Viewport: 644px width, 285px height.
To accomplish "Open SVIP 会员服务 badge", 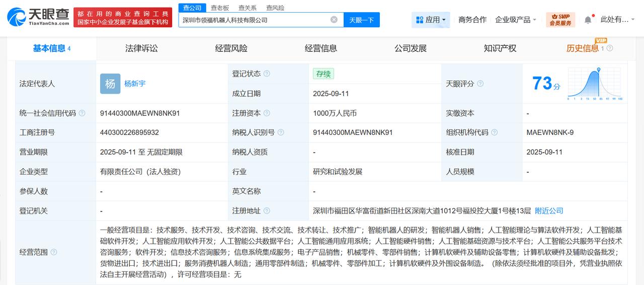I will (x=560, y=20).
